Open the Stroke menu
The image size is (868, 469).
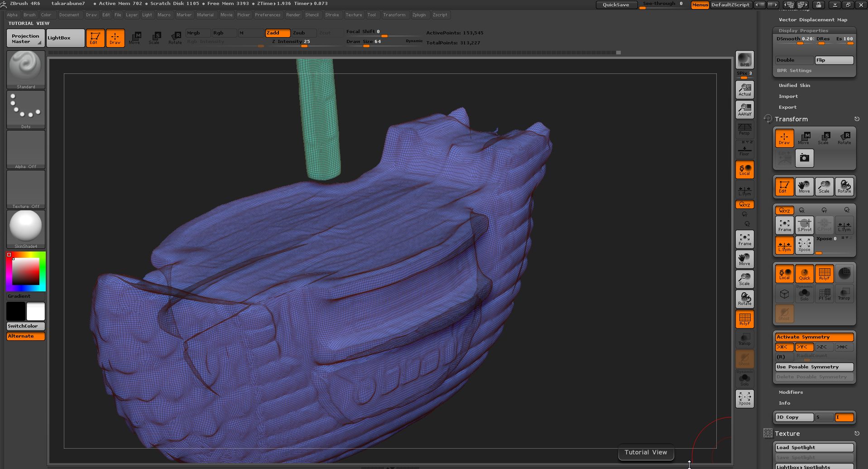click(332, 15)
